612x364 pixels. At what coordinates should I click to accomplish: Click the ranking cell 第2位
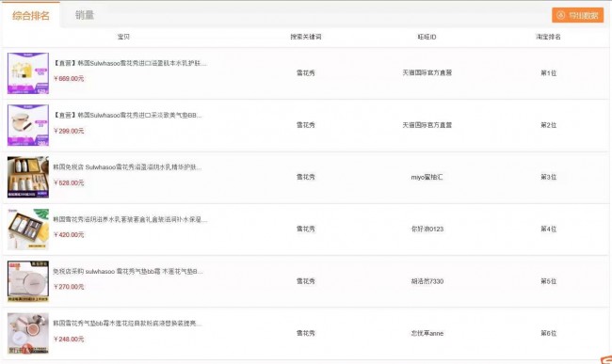[548, 125]
